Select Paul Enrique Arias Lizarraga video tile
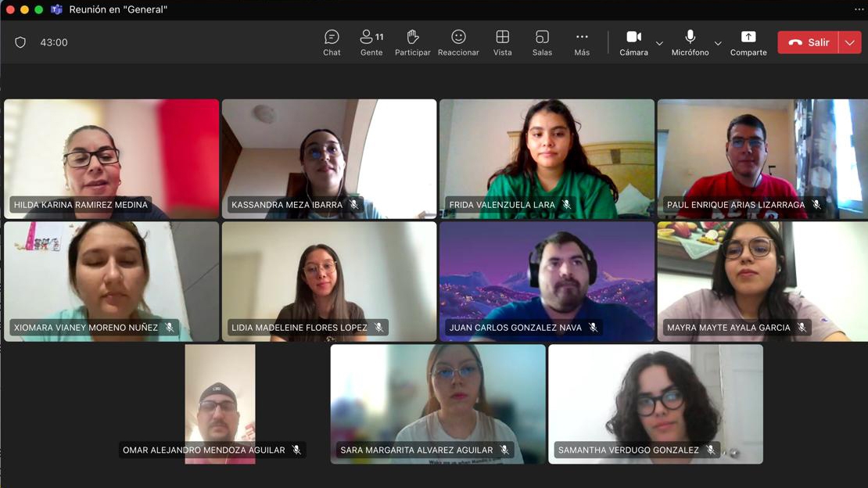Screen dimensions: 868x488 (x=762, y=159)
